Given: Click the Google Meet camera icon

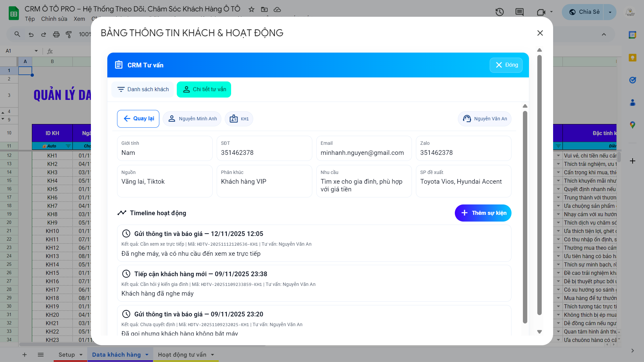Looking at the screenshot, I should click(541, 12).
